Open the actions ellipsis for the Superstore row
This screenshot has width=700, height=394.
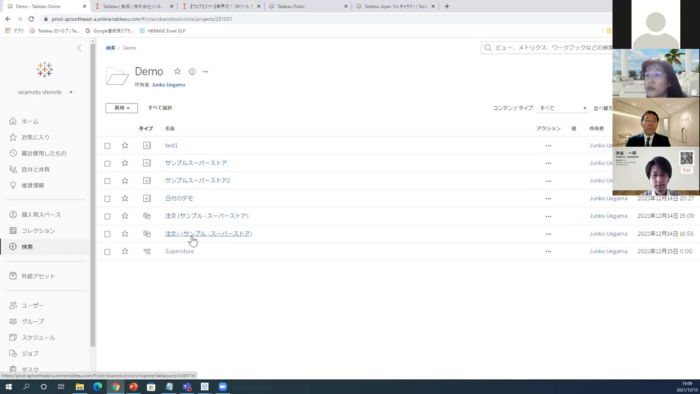[548, 252]
